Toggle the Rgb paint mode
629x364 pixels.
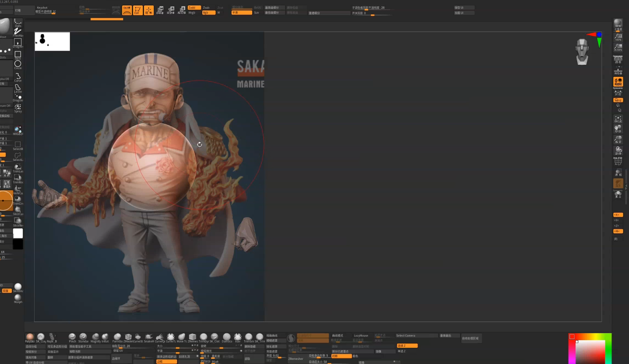click(x=209, y=12)
